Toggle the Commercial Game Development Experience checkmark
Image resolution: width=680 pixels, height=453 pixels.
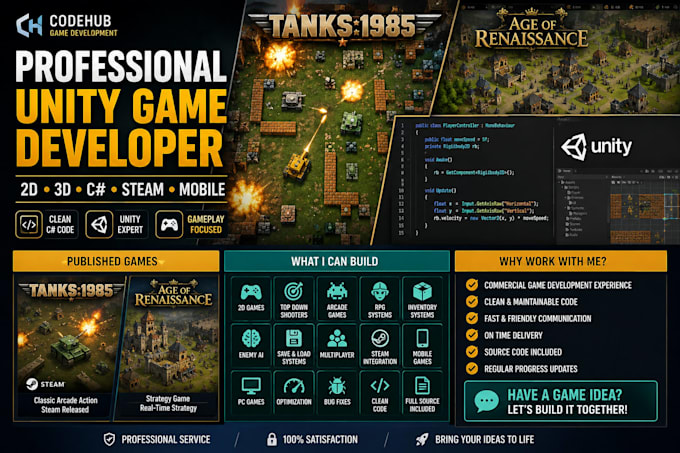(472, 285)
